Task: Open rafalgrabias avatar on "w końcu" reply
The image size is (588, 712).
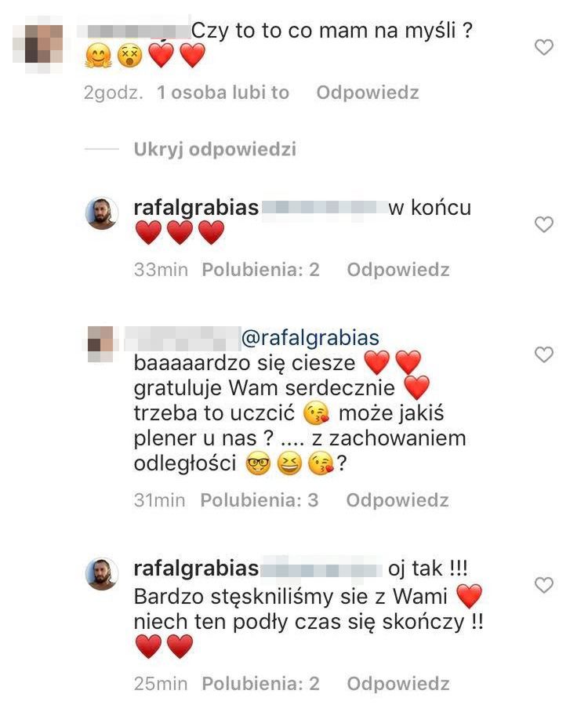Action: (x=102, y=213)
